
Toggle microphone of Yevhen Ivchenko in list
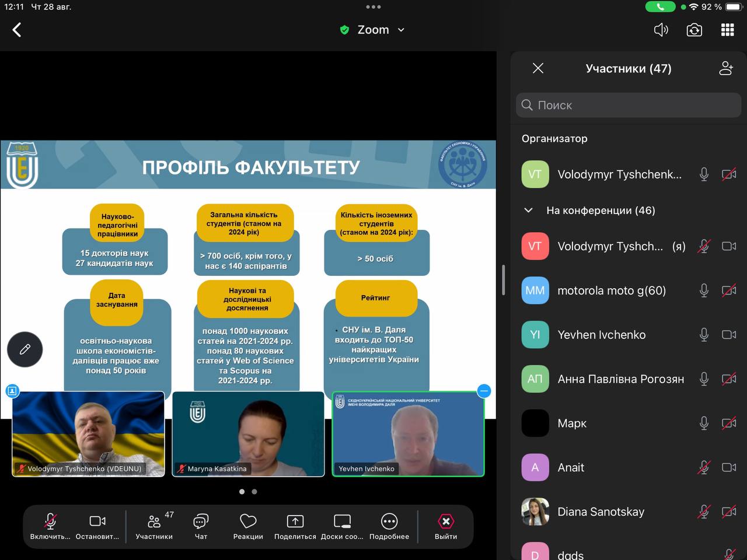(704, 334)
